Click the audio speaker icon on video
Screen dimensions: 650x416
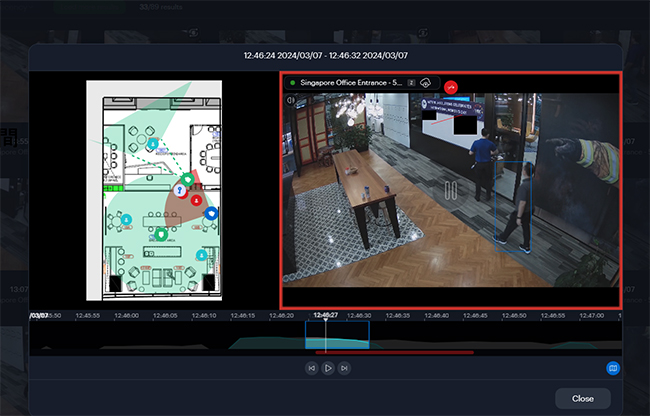point(291,100)
